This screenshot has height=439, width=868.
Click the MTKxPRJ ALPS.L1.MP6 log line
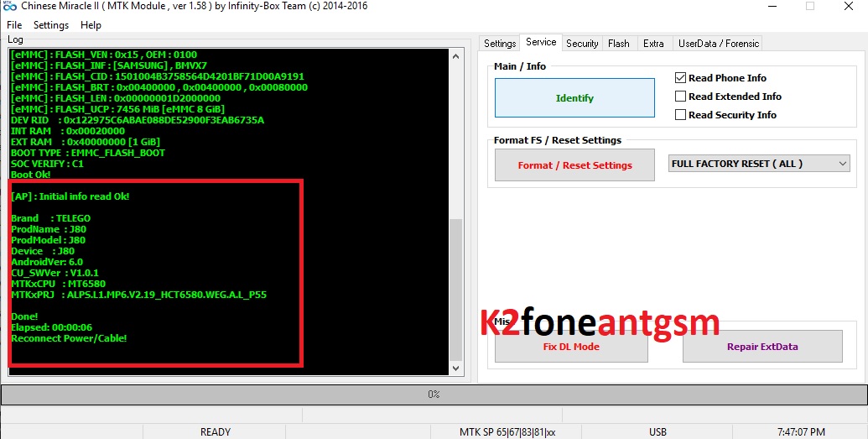click(139, 295)
